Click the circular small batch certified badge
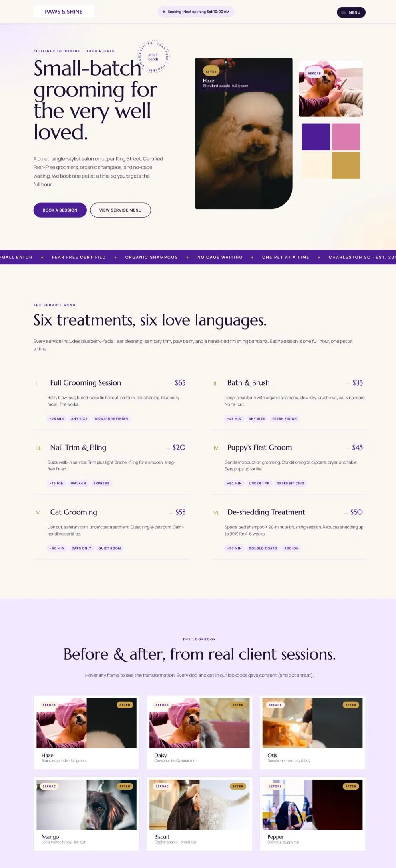Image resolution: width=396 pixels, height=868 pixels. pyautogui.click(x=153, y=57)
